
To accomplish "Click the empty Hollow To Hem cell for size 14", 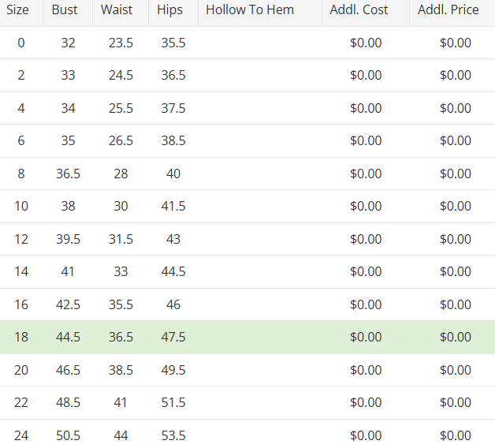I will (x=260, y=271).
